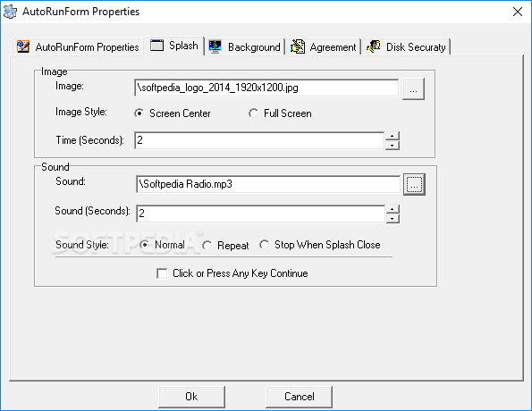Click the "Image Style:" label

(x=81, y=112)
